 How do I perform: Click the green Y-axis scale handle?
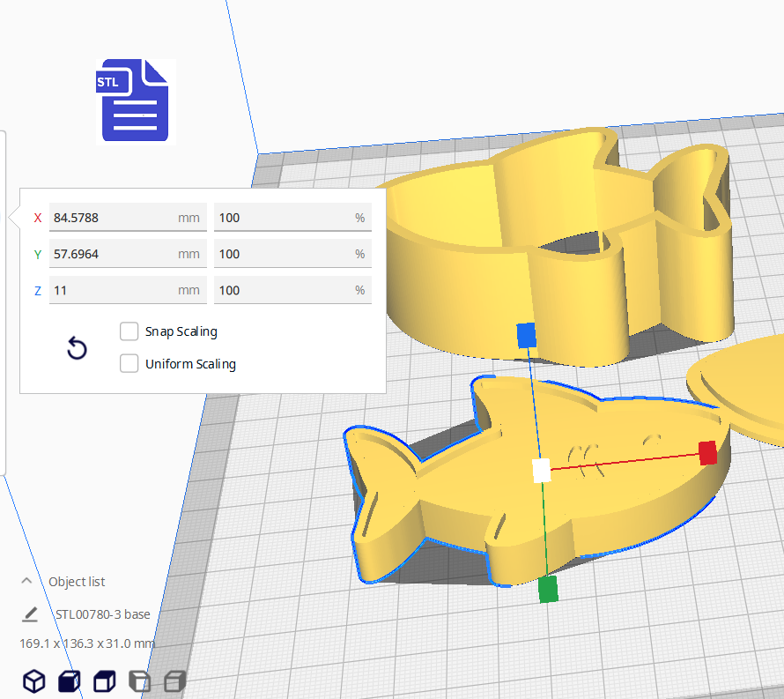click(x=548, y=589)
